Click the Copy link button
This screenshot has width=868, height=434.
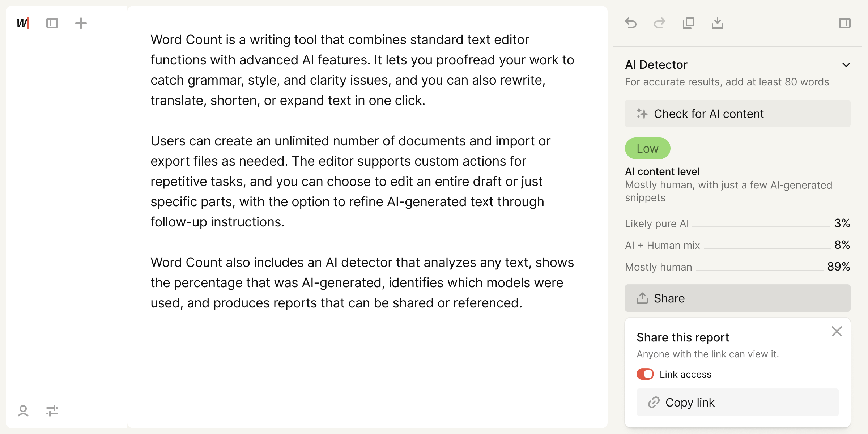pyautogui.click(x=738, y=402)
